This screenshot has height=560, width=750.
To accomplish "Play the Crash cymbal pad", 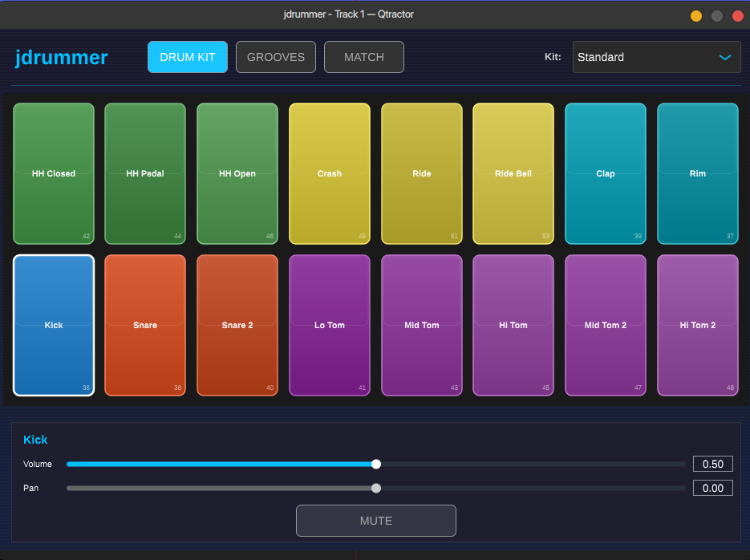I will click(329, 173).
